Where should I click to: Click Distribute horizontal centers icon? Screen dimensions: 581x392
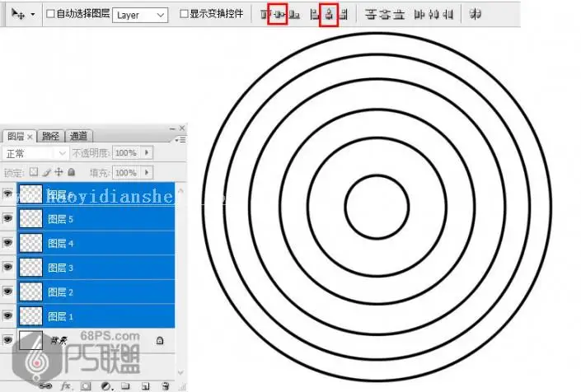tap(433, 15)
